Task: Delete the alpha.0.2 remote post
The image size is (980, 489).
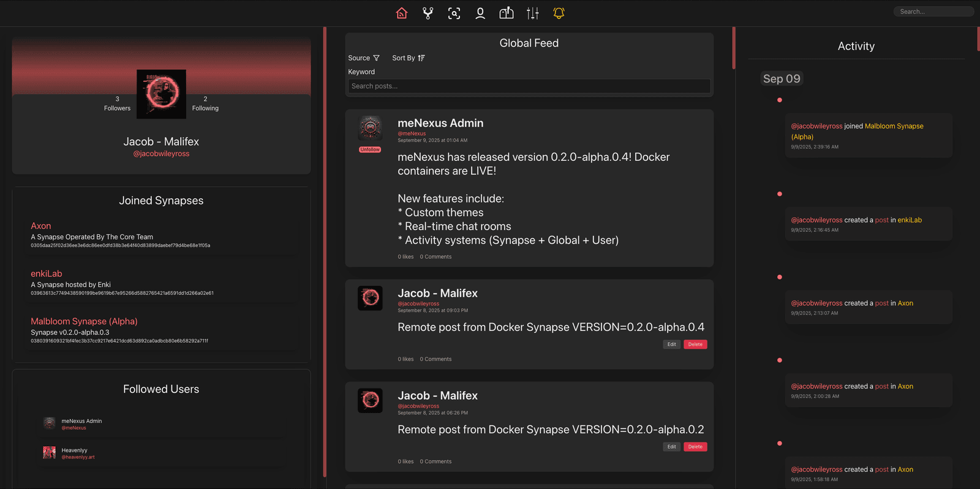Action: [695, 447]
